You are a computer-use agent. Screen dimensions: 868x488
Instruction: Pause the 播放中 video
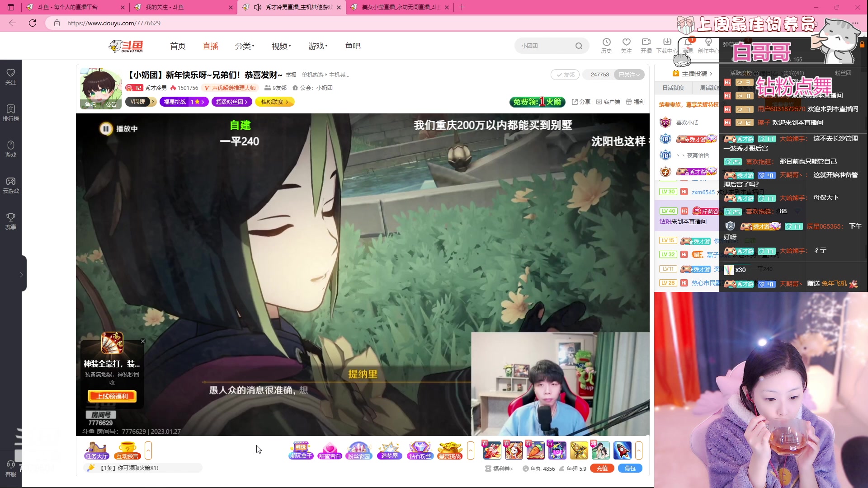(106, 129)
